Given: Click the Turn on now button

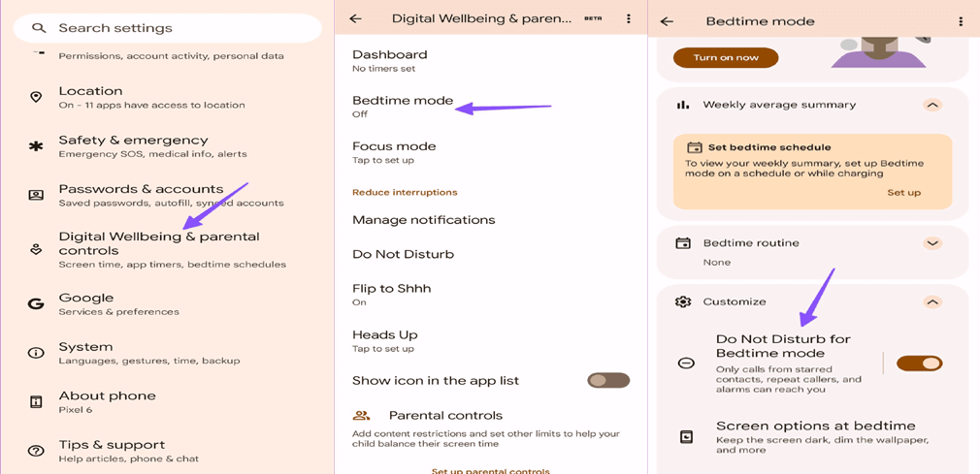Looking at the screenshot, I should 726,57.
